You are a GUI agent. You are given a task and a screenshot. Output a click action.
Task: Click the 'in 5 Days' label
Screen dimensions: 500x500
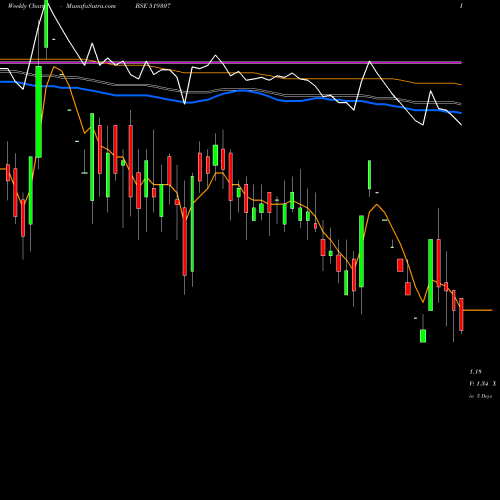click(480, 396)
